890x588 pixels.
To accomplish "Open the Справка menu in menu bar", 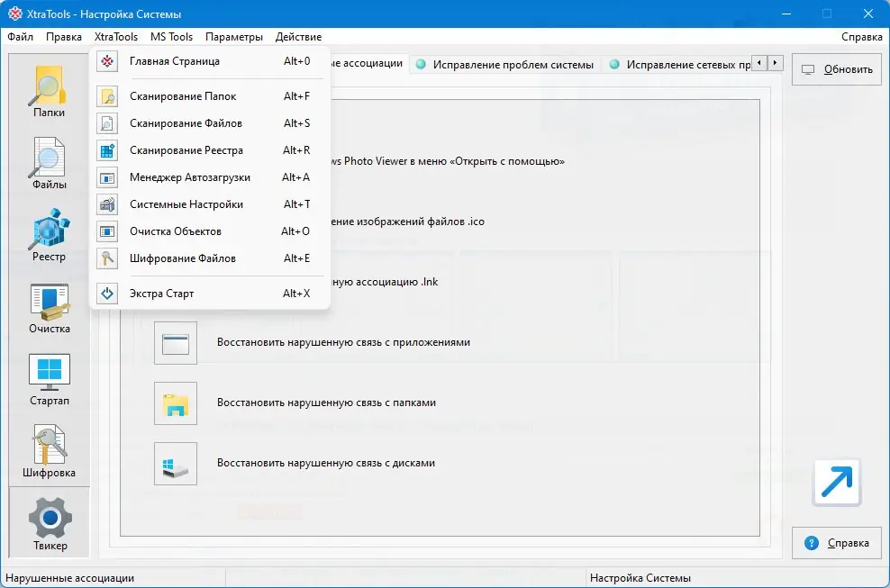I will [x=861, y=37].
